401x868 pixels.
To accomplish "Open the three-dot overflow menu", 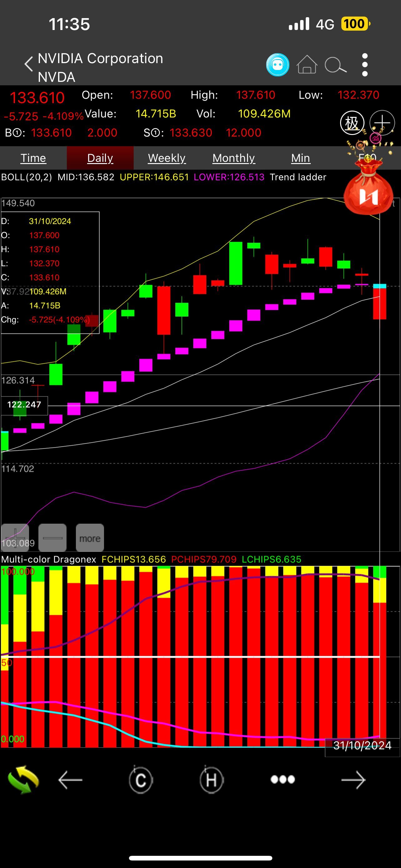I will tap(365, 65).
